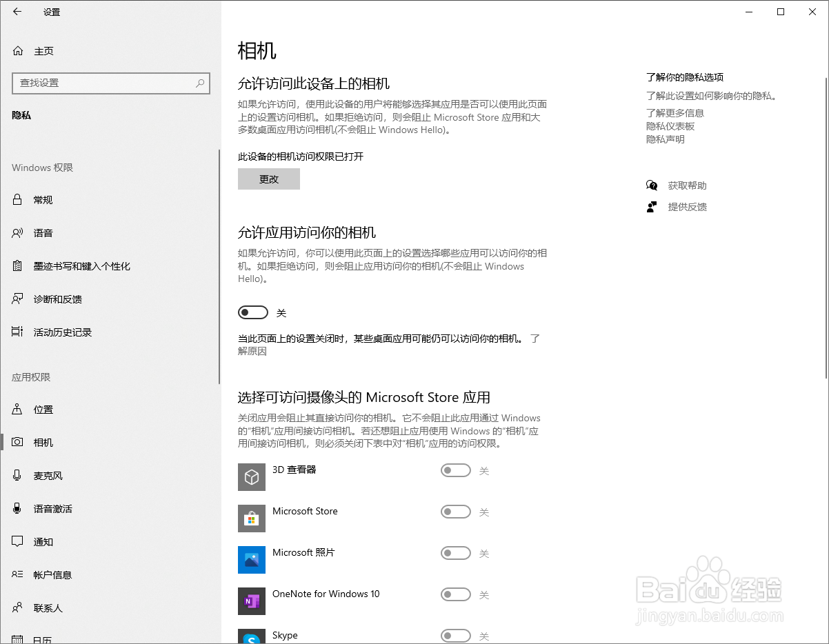Open the 位置 (Location) privacy settings
This screenshot has width=829, height=644.
43,409
